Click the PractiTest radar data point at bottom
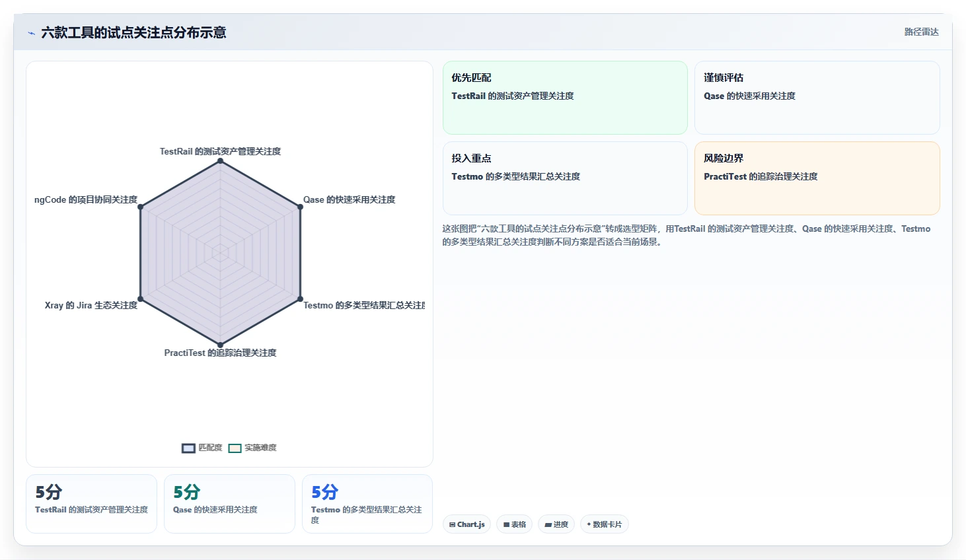 point(220,345)
